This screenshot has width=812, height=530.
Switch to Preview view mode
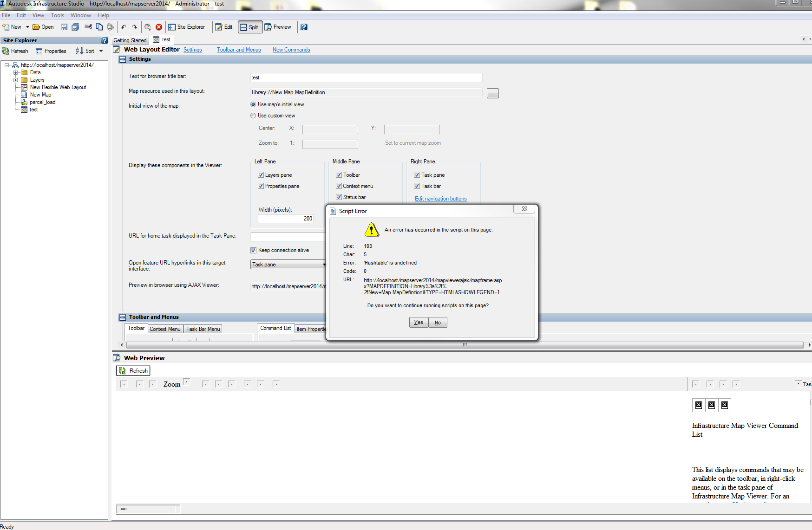point(278,27)
